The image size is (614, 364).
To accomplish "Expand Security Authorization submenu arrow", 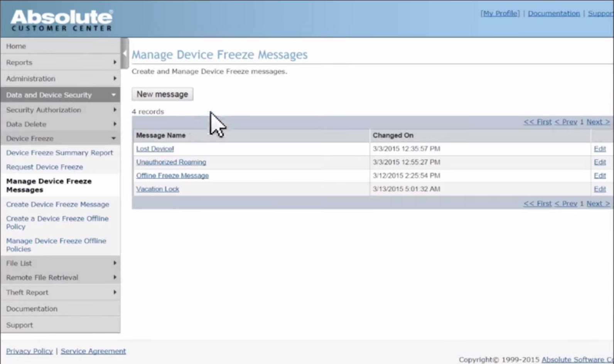I will pyautogui.click(x=115, y=110).
